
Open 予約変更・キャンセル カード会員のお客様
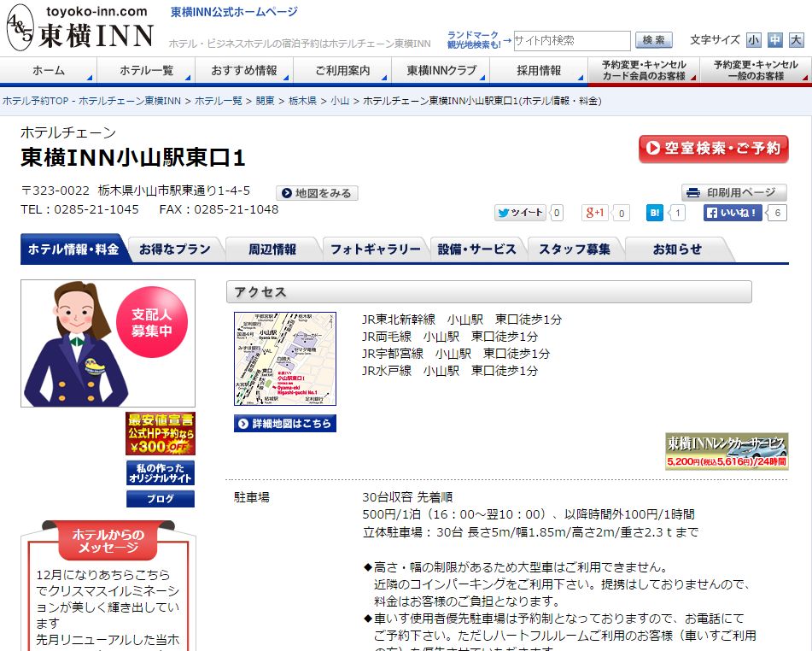coord(644,71)
